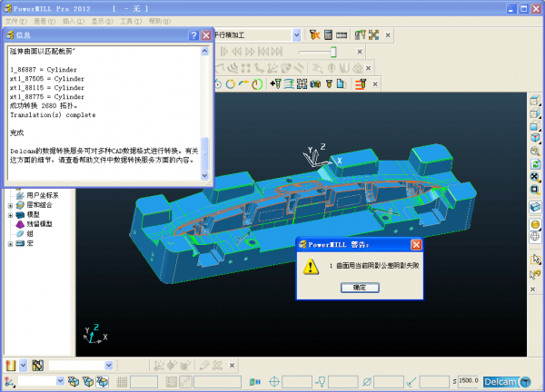Click the simulation speed slider handle

coord(333,52)
